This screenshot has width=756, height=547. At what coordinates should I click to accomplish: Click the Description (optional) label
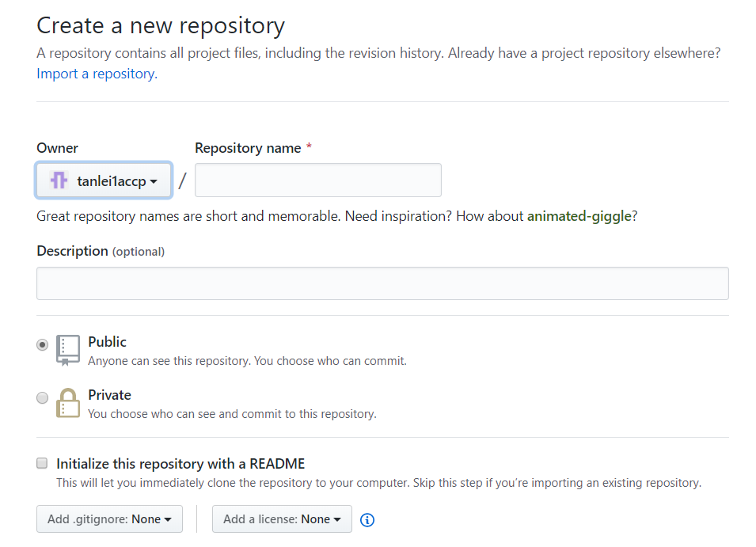click(x=101, y=251)
